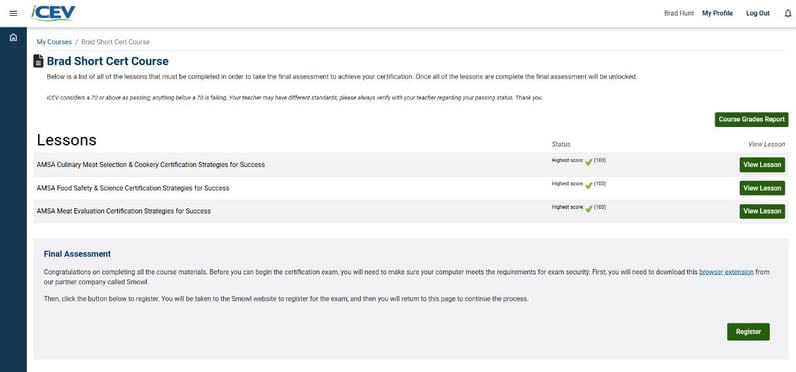This screenshot has width=796, height=372.
Task: Open the browser extension link
Action: [726, 272]
